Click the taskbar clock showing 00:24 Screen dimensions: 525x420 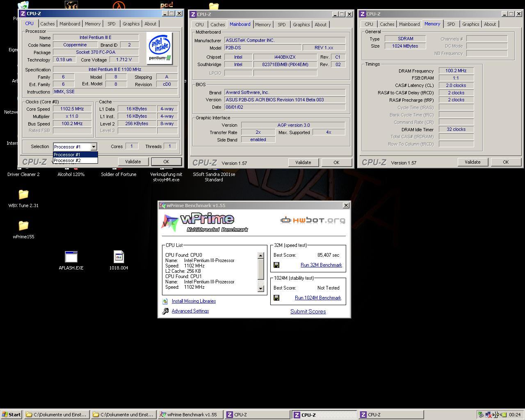click(515, 415)
